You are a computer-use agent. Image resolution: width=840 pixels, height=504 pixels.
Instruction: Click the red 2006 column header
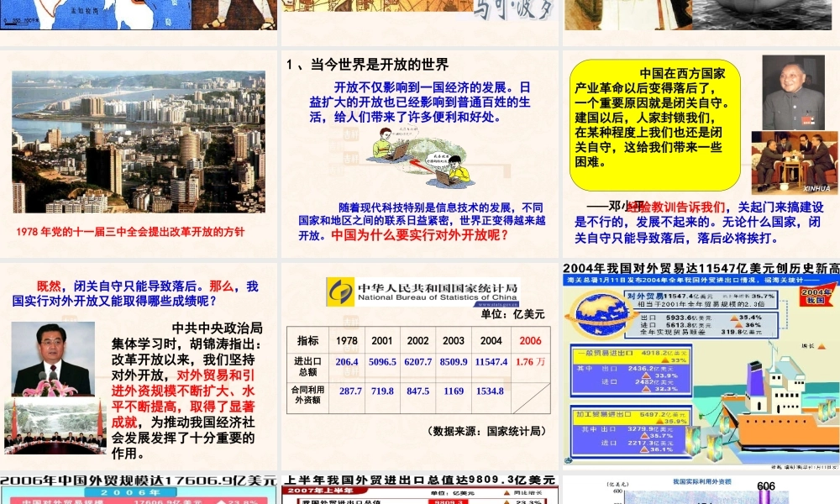coord(530,341)
